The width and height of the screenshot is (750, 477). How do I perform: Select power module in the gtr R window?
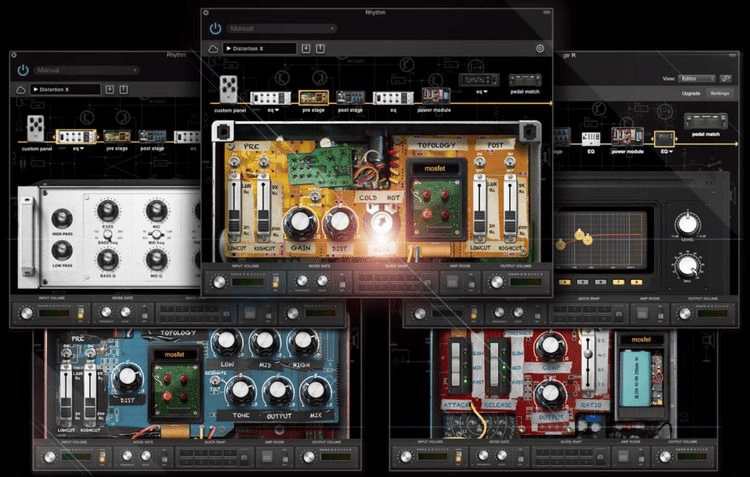(627, 136)
